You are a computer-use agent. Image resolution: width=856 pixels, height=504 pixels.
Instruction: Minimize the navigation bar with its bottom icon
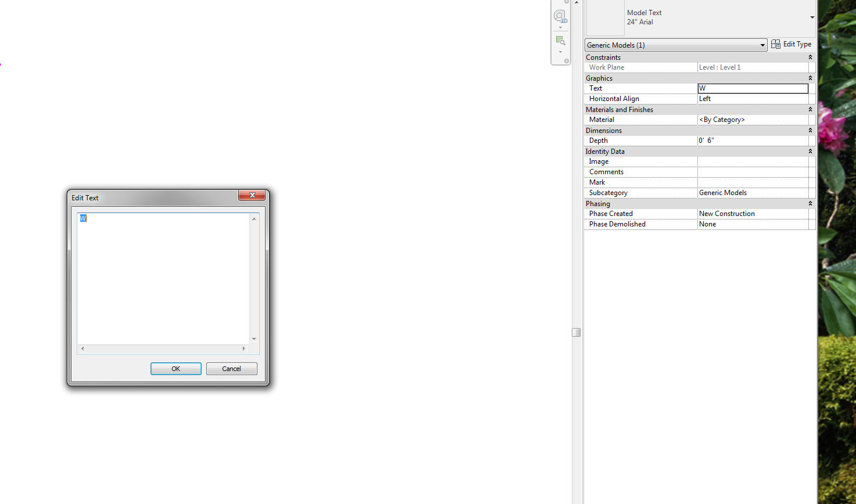pos(567,60)
